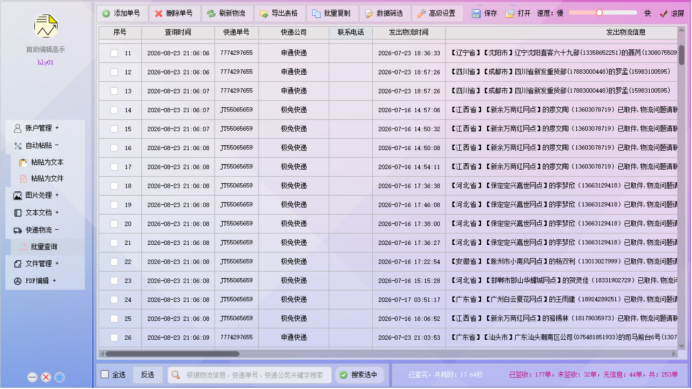This screenshot has width=692, height=389.
Task: Click the 已查完 elapsed time status text
Action: (446, 374)
